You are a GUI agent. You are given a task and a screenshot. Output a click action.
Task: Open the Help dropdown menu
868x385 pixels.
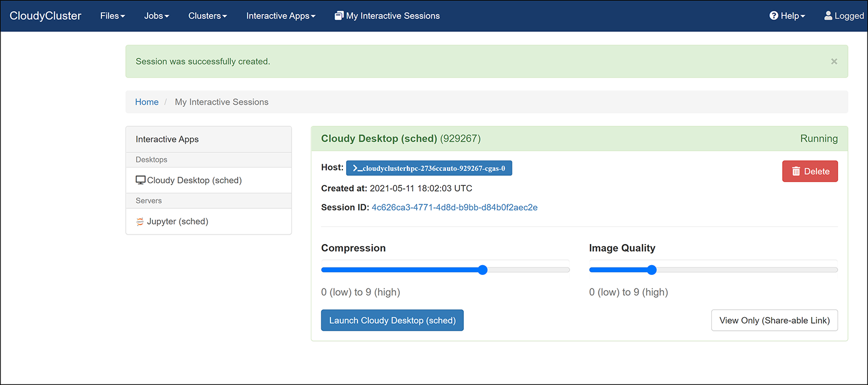click(787, 16)
